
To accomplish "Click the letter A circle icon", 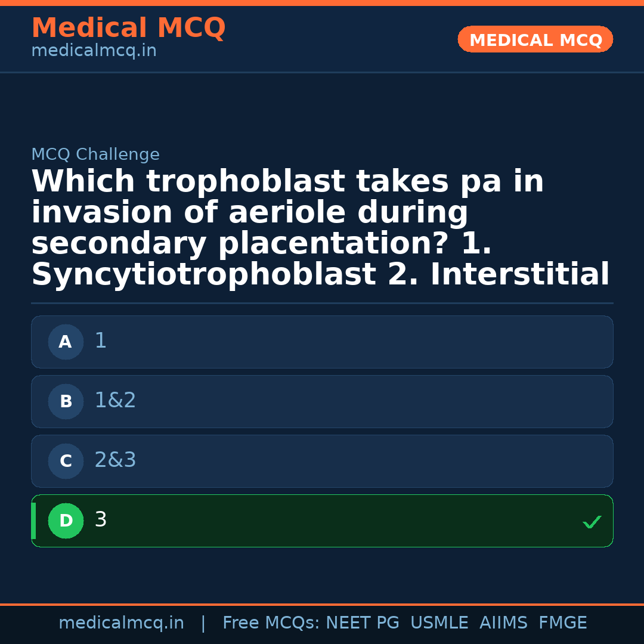I will tap(66, 342).
